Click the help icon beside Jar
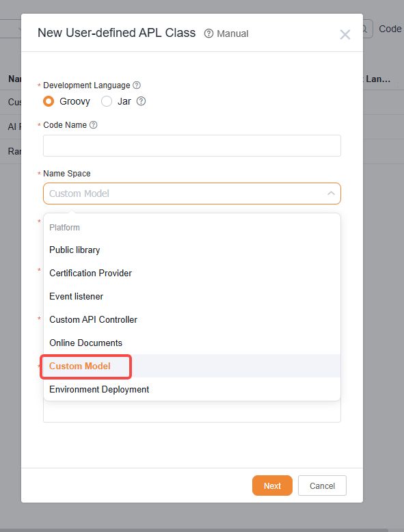Screen dimensions: 404x532 coord(141,101)
